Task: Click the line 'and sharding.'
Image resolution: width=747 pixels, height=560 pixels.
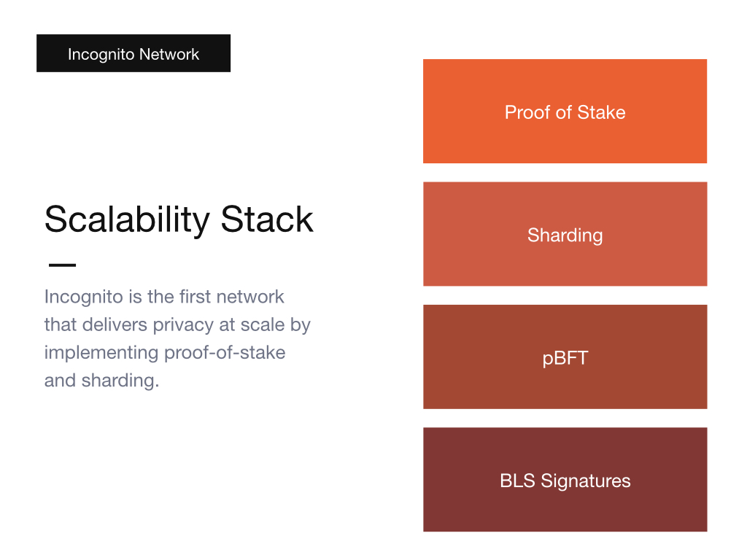Action: click(x=101, y=381)
